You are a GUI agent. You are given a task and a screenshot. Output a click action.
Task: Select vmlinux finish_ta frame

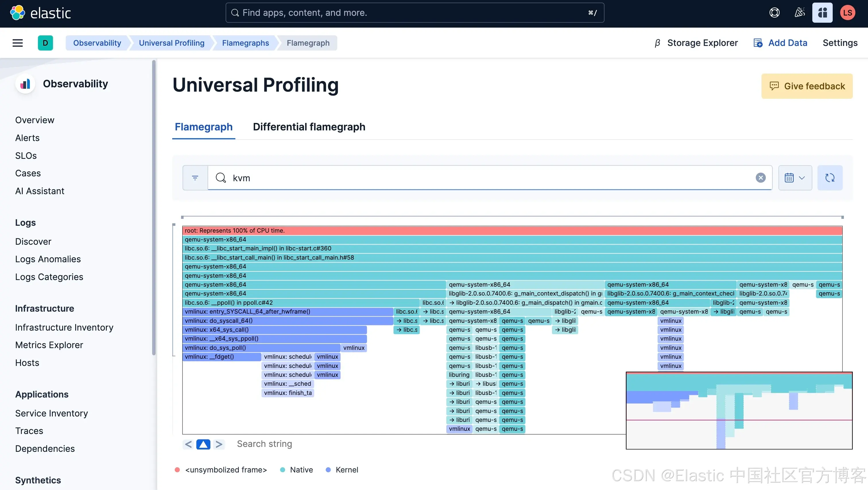pos(288,393)
